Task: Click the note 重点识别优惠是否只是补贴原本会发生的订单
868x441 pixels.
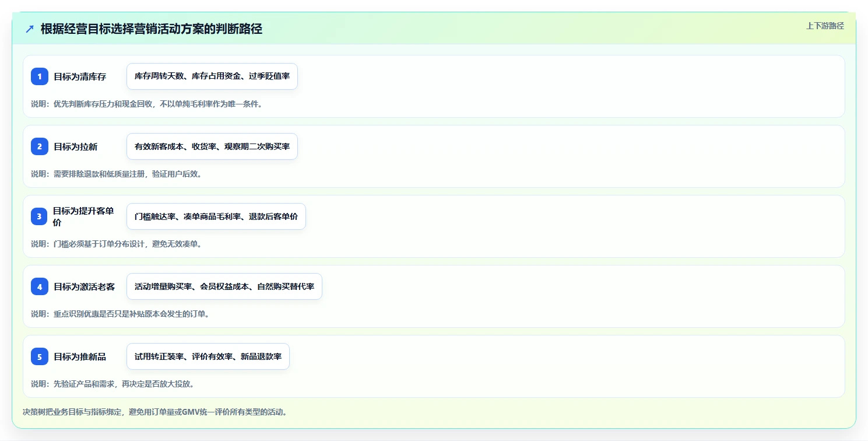Action: pyautogui.click(x=120, y=314)
